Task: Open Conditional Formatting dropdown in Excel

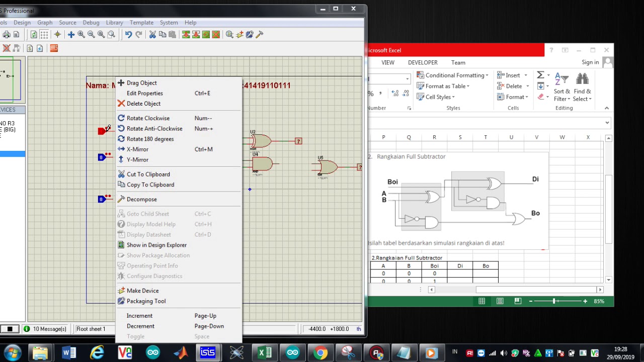Action: (452, 75)
